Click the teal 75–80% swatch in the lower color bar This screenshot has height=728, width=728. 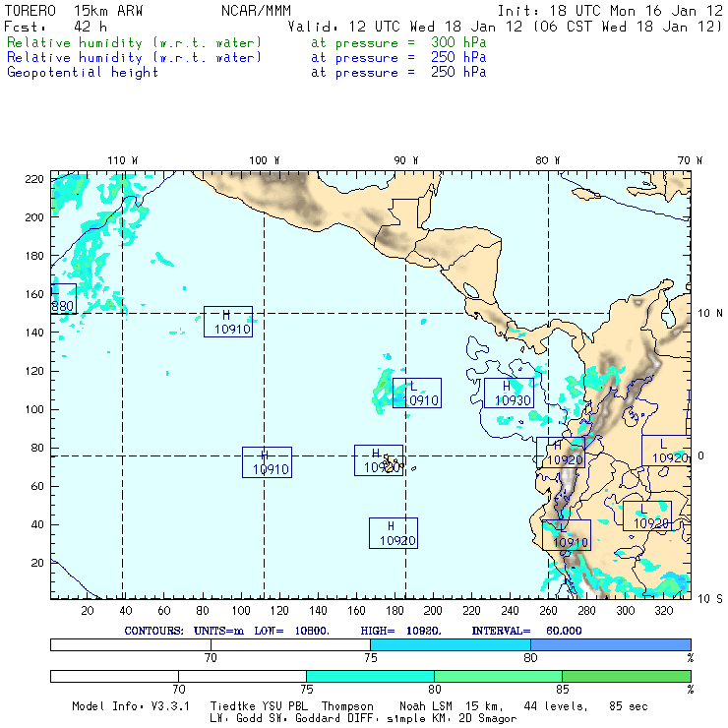pos(371,677)
